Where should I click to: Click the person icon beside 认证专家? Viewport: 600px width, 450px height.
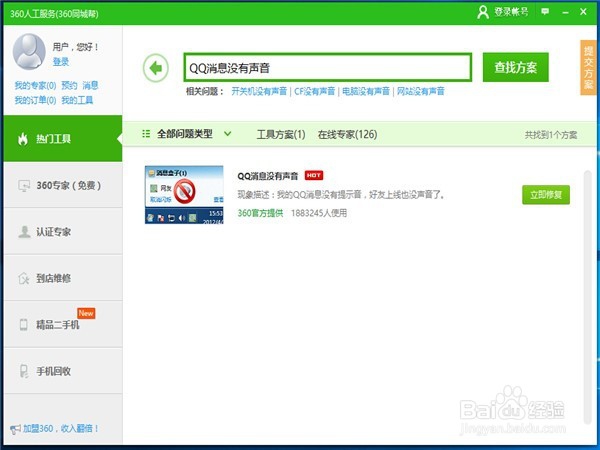(24, 232)
